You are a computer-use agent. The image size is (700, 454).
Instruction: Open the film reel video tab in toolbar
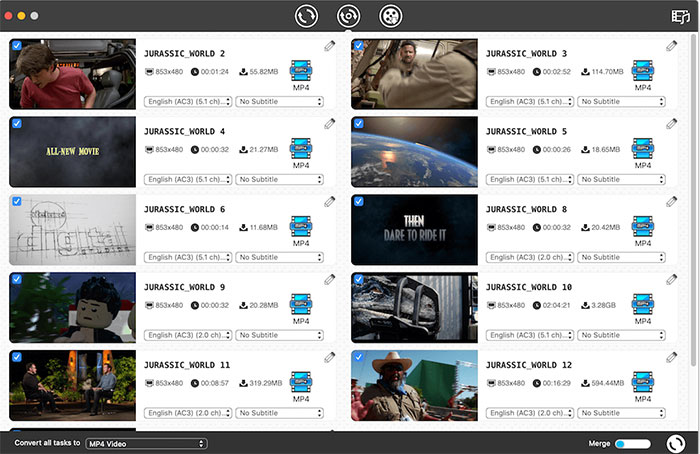click(391, 16)
